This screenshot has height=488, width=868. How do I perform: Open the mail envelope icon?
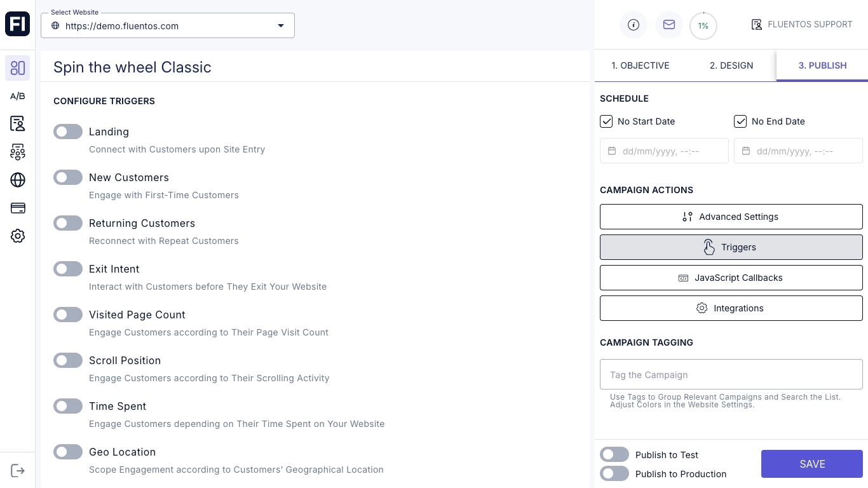pos(668,25)
